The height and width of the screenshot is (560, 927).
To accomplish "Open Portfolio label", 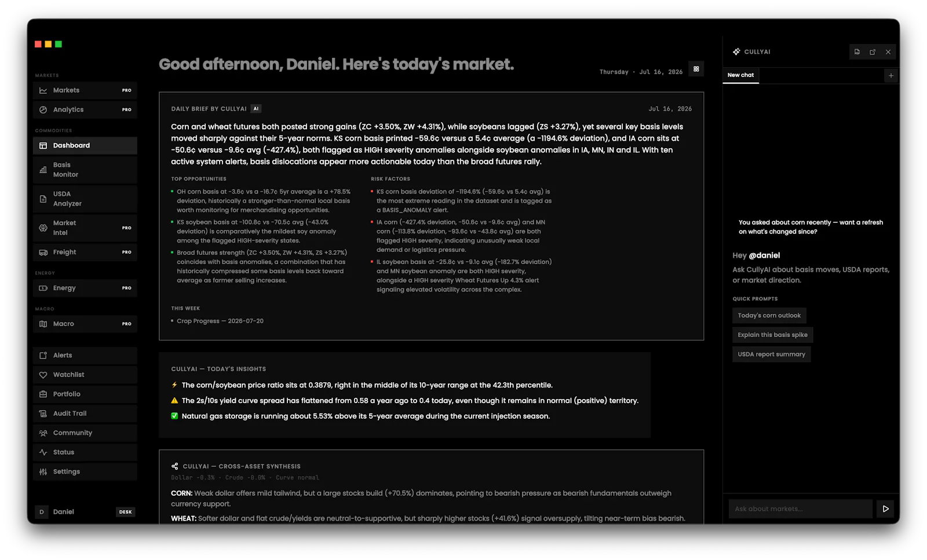I will pyautogui.click(x=67, y=394).
